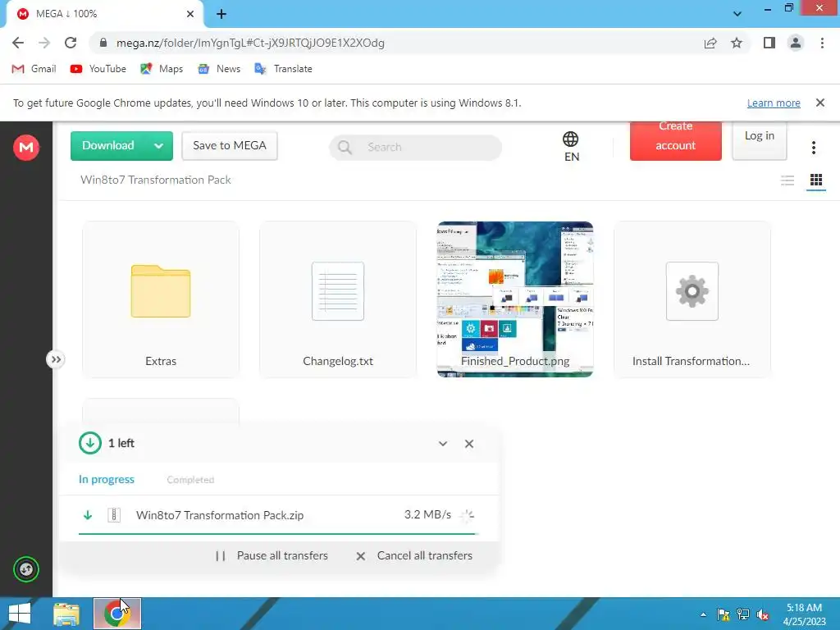
Task: Click the share page icon in the address bar
Action: (710, 43)
